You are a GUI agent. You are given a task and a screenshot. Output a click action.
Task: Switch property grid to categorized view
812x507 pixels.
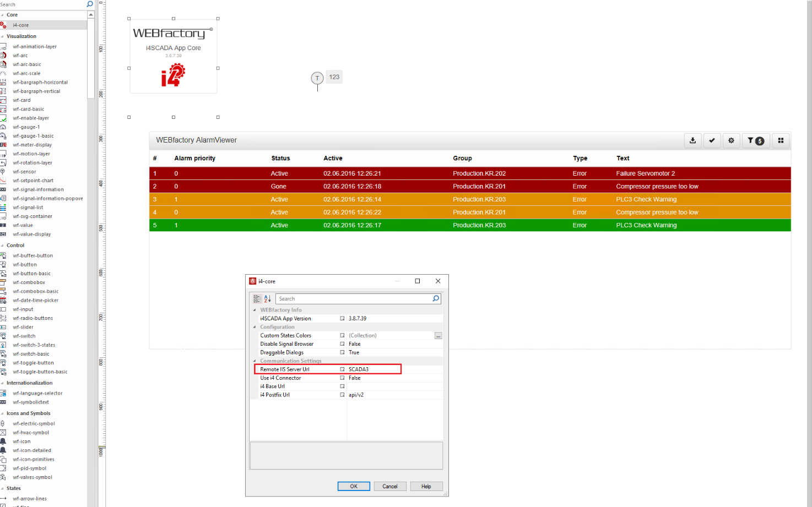coord(257,299)
